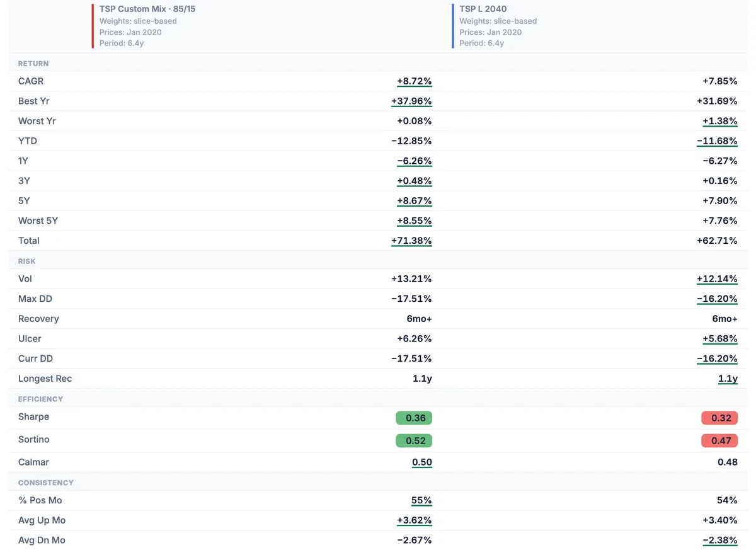Click the Max DD row's −17.51% value
This screenshot has width=756, height=550.
412,299
